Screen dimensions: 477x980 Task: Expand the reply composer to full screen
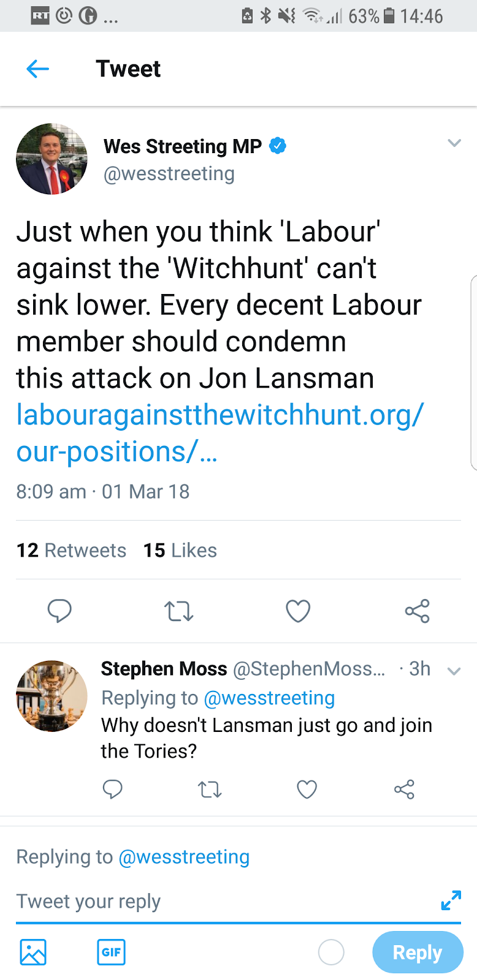(451, 900)
